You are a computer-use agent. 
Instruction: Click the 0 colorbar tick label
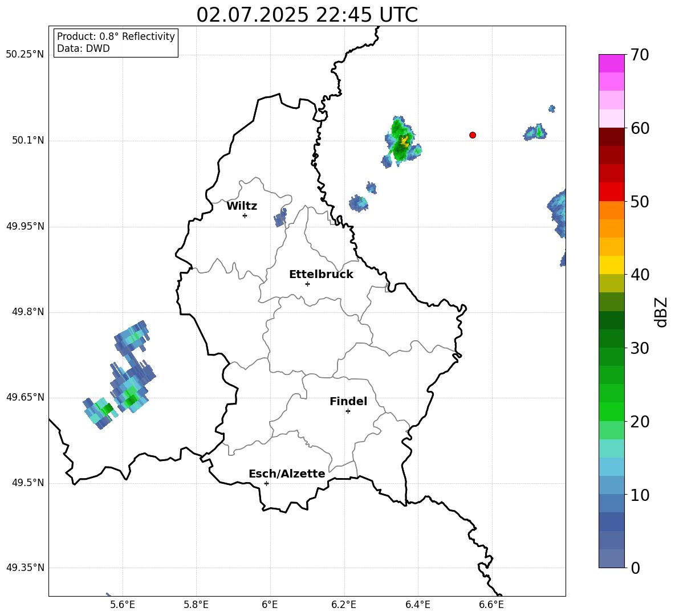[x=635, y=568]
